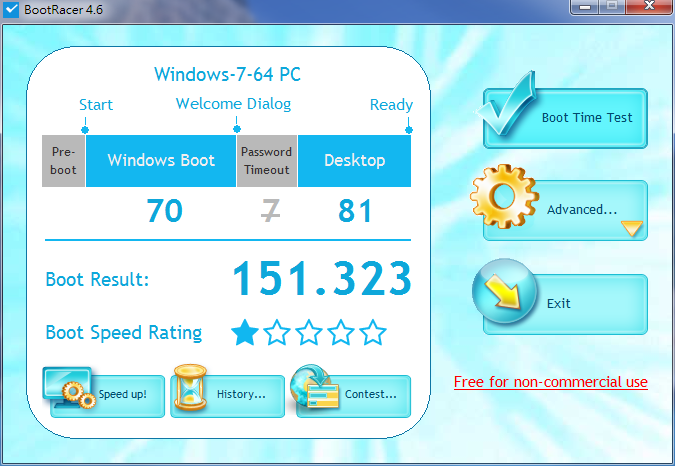Click the Pre-boot gray segment
Screen dimensions: 675x466
(x=63, y=161)
